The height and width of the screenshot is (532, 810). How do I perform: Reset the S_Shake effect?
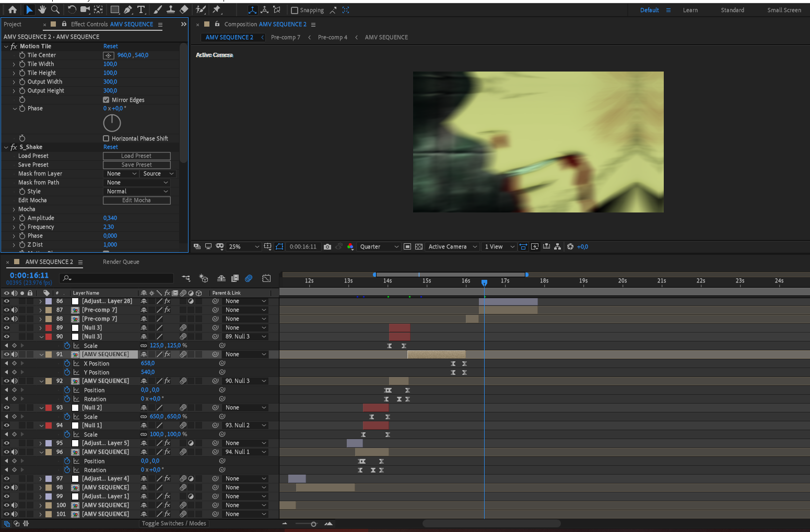[111, 147]
